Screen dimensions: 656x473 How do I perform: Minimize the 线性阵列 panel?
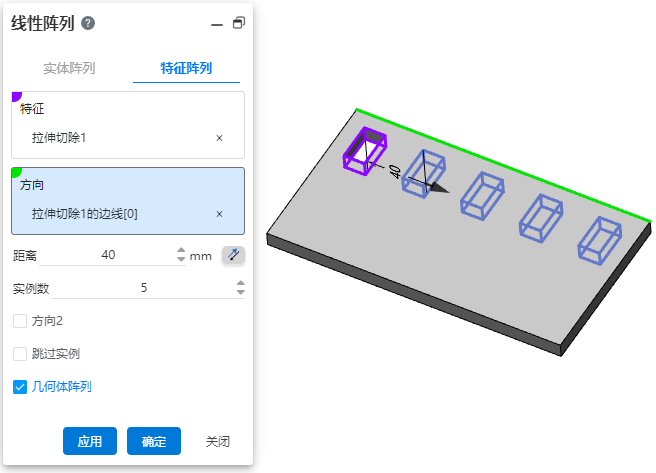point(217,25)
